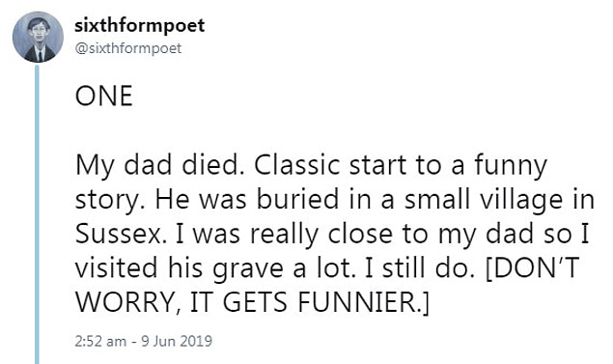Click the word ONE heading the tweet
The height and width of the screenshot is (364, 613).
104,97
